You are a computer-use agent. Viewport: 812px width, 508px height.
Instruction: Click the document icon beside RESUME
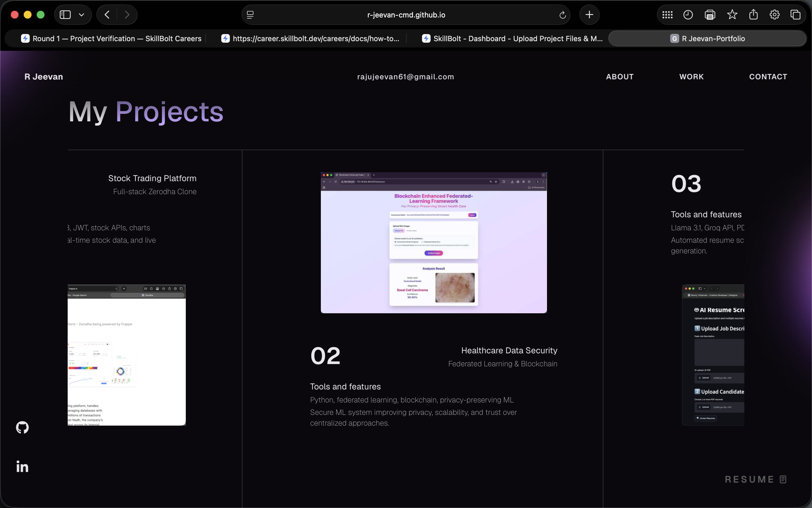click(783, 479)
